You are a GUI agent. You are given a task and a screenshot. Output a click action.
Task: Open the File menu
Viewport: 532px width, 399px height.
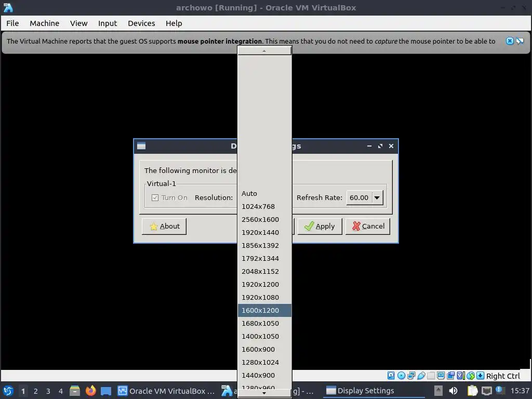pos(12,23)
